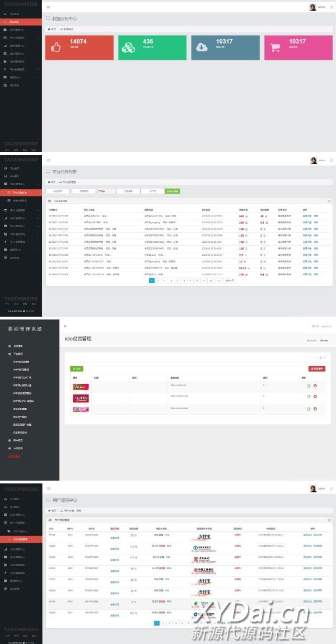Open the pink shopping-cart card showing 10317
Viewport: 336px width, 644px height.
point(298,48)
